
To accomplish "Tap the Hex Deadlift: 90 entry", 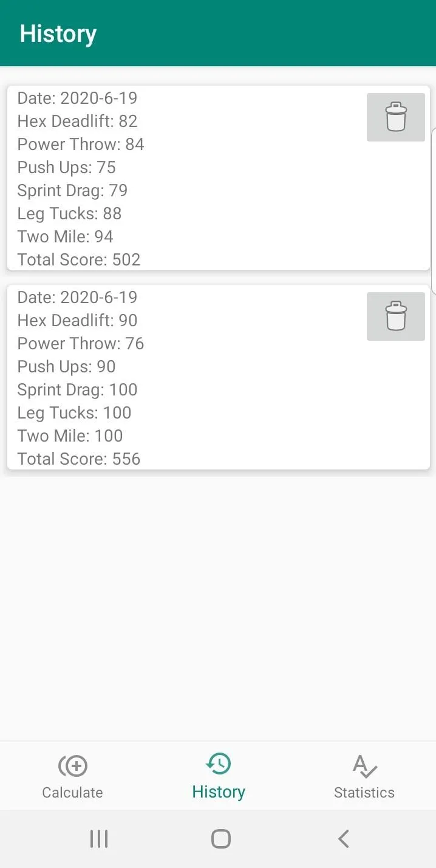I will tap(77, 321).
